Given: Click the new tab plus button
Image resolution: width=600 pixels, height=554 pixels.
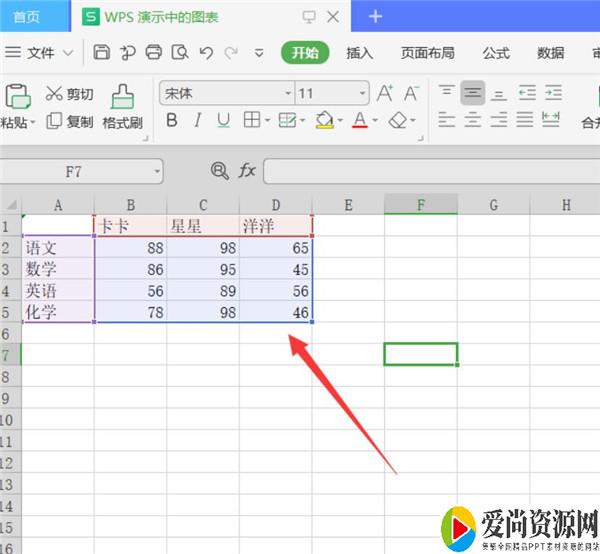Looking at the screenshot, I should coord(376,16).
